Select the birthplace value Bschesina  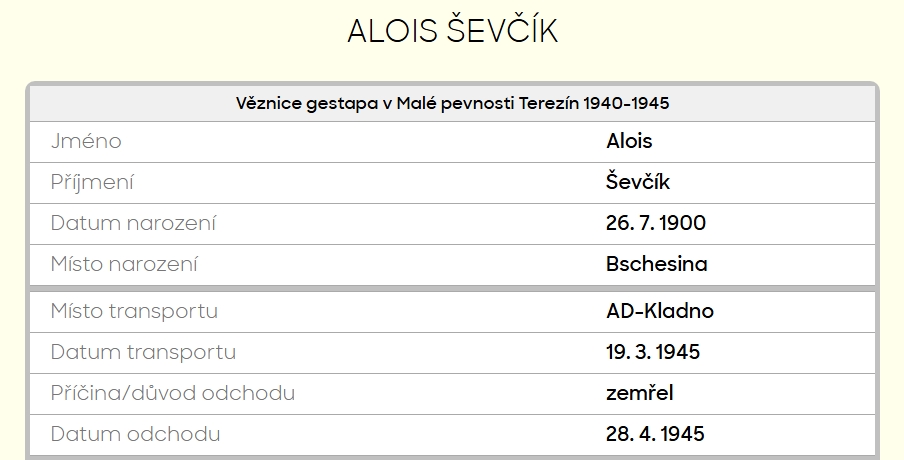(656, 264)
